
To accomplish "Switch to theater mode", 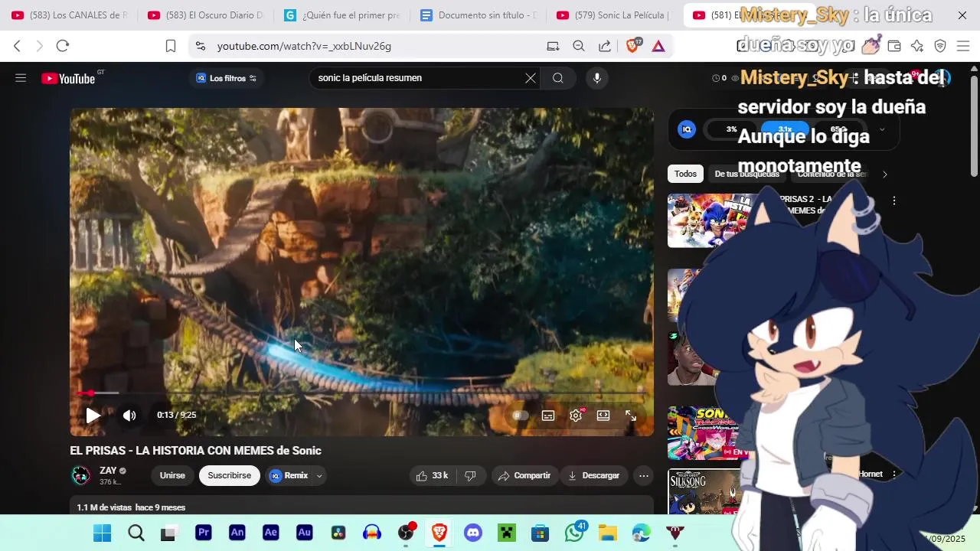I will [603, 416].
